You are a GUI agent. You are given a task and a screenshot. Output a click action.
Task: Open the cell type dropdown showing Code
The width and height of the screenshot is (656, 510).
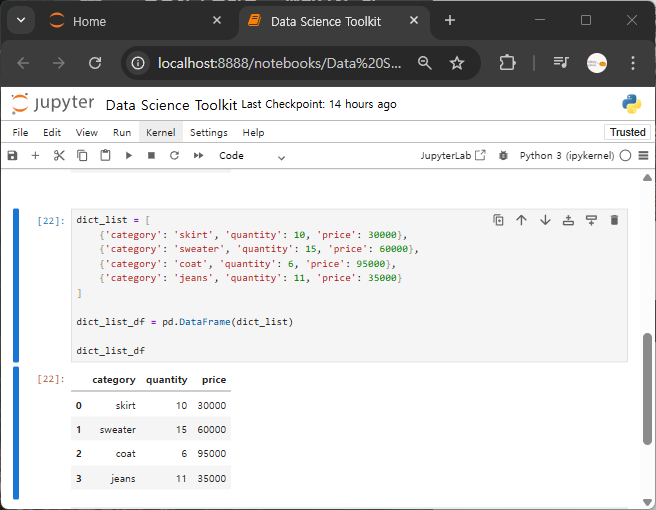[252, 156]
